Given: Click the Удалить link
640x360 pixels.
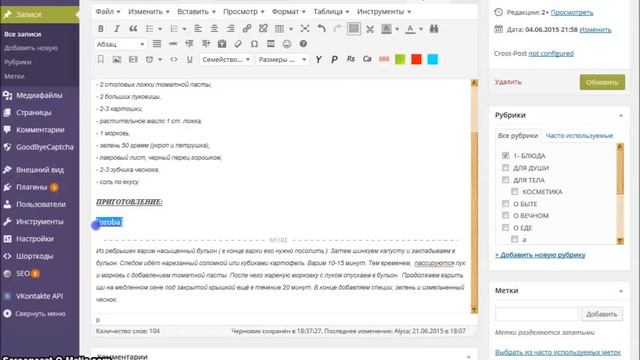Looking at the screenshot, I should pos(508,82).
